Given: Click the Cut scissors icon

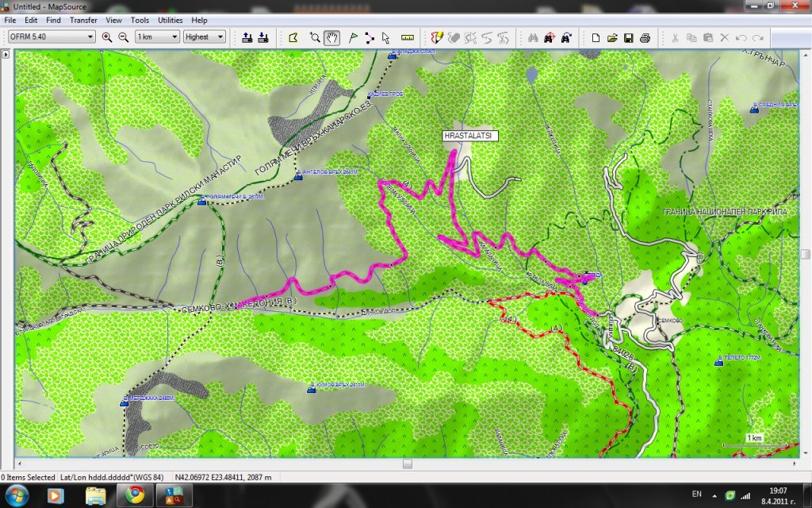Looking at the screenshot, I should point(675,37).
